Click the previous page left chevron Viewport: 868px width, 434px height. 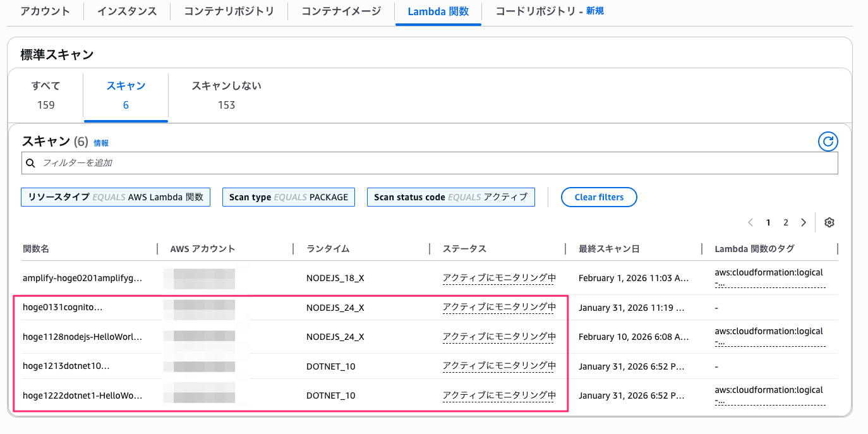750,222
